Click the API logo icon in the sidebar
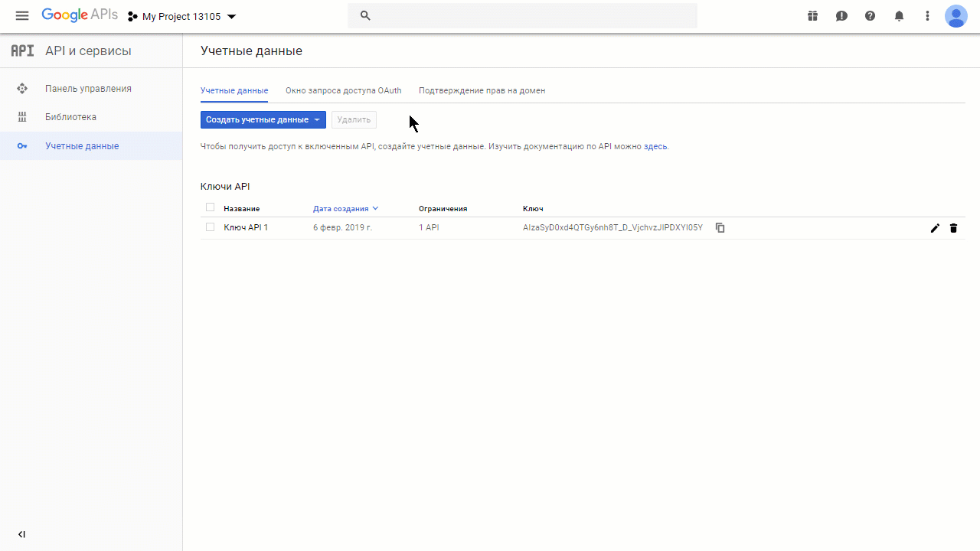Screen dimensions: 980x551 coord(22,51)
